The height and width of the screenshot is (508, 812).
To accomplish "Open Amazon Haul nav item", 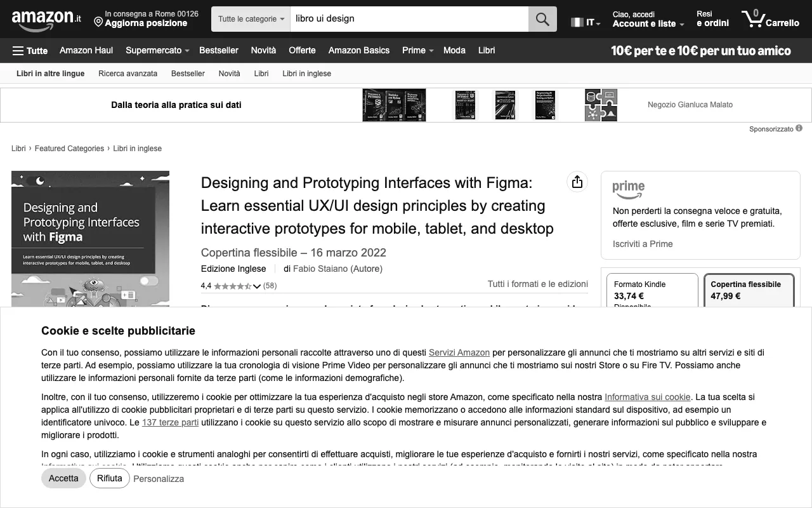I will (x=86, y=50).
